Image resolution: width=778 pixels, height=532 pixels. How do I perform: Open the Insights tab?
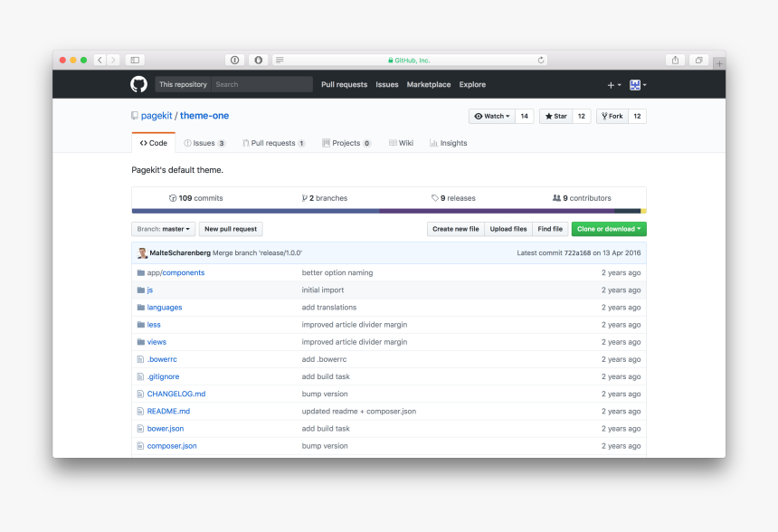click(x=449, y=143)
